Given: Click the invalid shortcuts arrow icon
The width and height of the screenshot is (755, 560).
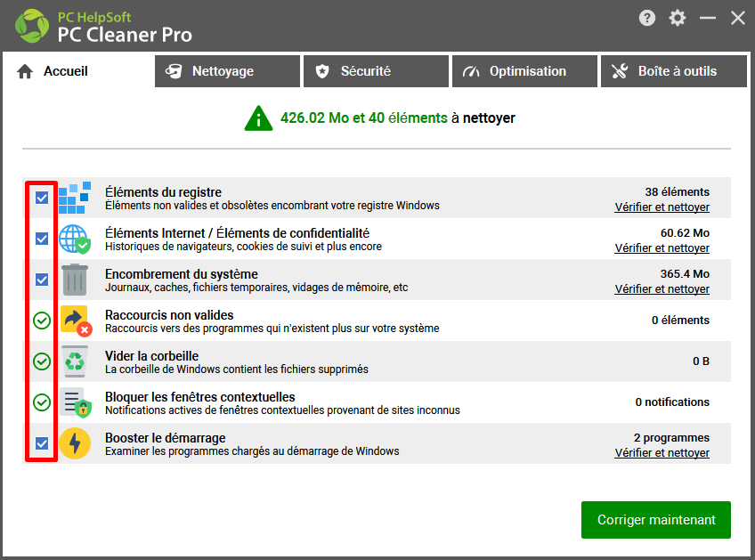Looking at the screenshot, I should 76,321.
